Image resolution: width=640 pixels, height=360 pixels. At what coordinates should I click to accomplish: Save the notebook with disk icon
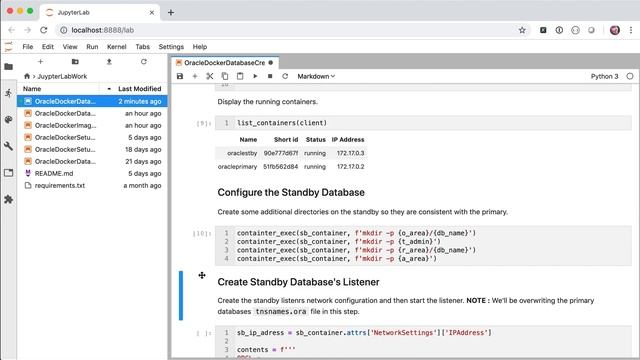(x=180, y=76)
